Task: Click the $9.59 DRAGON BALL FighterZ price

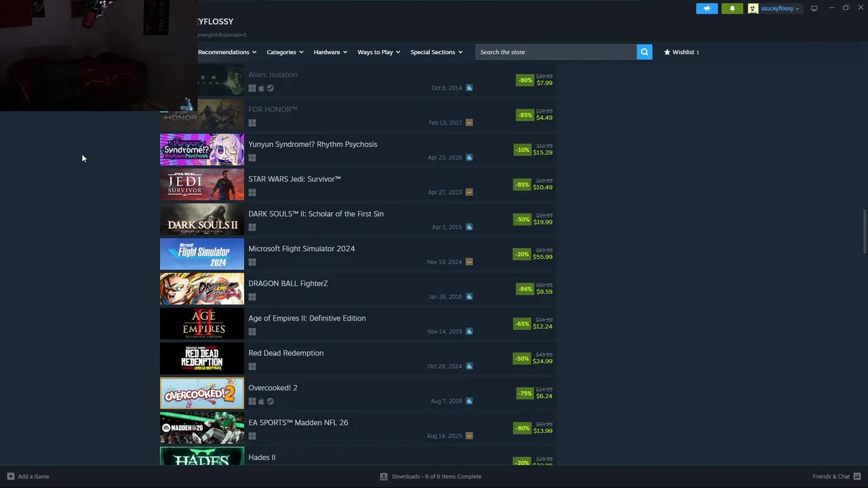Action: (x=544, y=291)
